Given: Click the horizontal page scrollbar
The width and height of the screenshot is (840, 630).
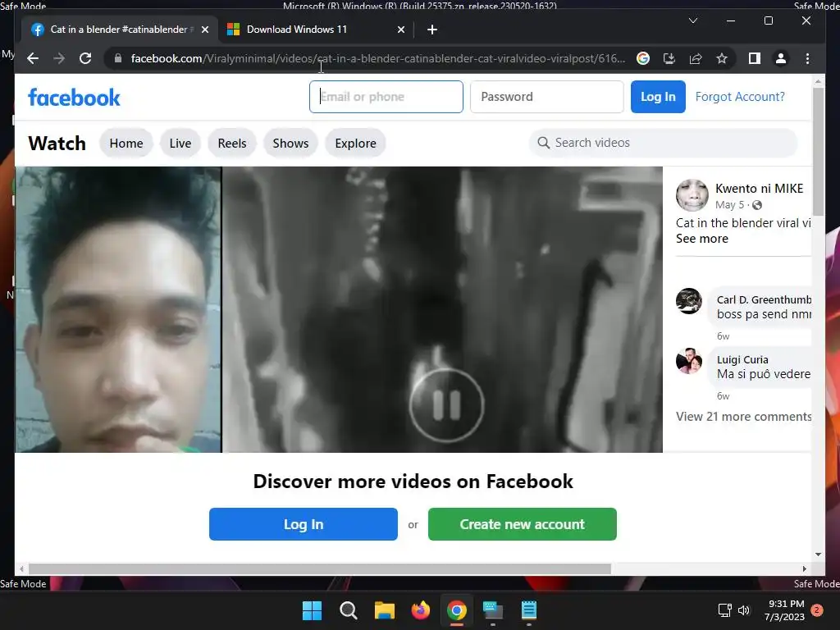Looking at the screenshot, I should tap(319, 569).
